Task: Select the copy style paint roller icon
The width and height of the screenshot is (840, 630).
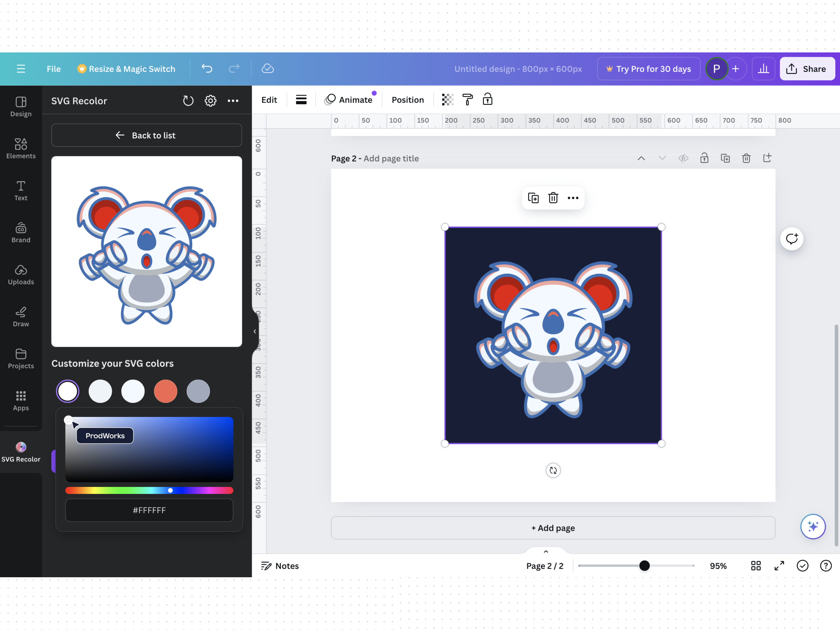Action: click(467, 100)
